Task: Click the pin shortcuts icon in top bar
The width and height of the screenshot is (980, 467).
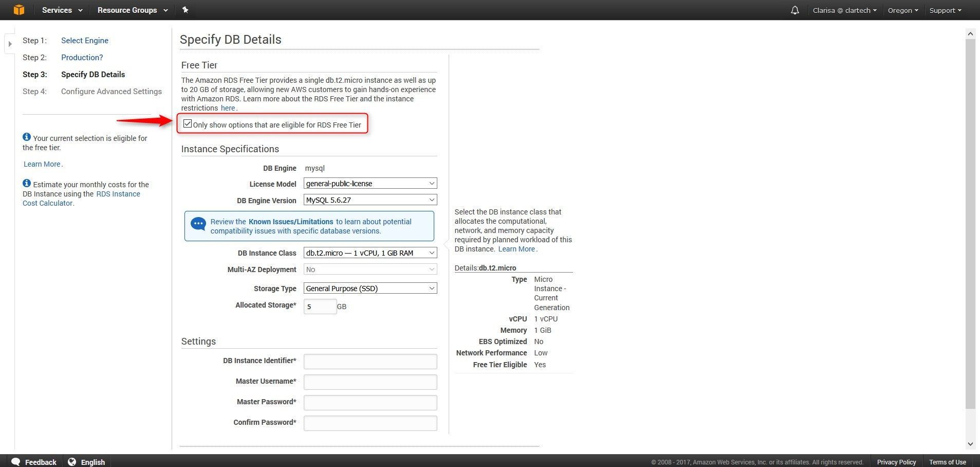Action: click(x=186, y=10)
